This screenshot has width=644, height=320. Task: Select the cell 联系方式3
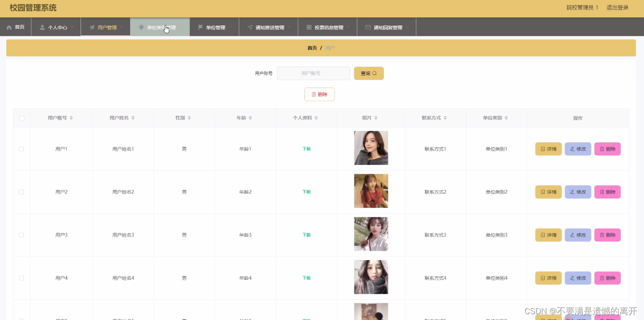point(435,235)
